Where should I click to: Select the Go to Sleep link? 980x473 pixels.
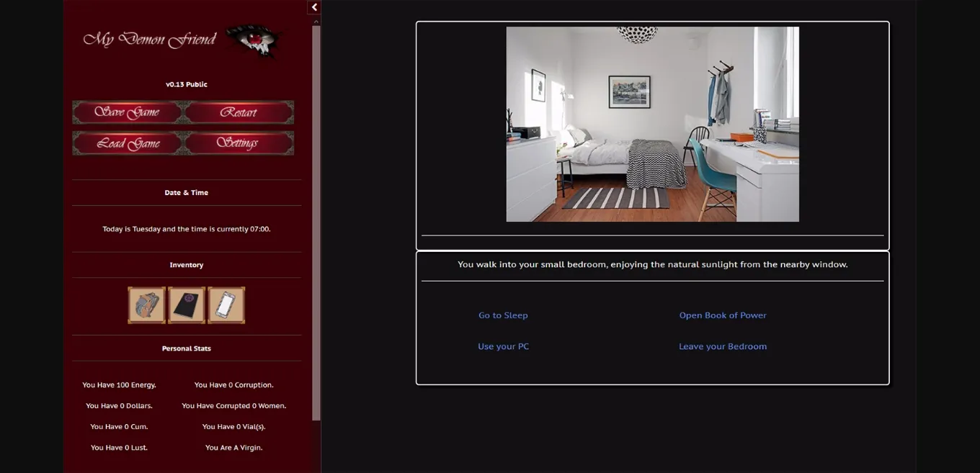(503, 315)
